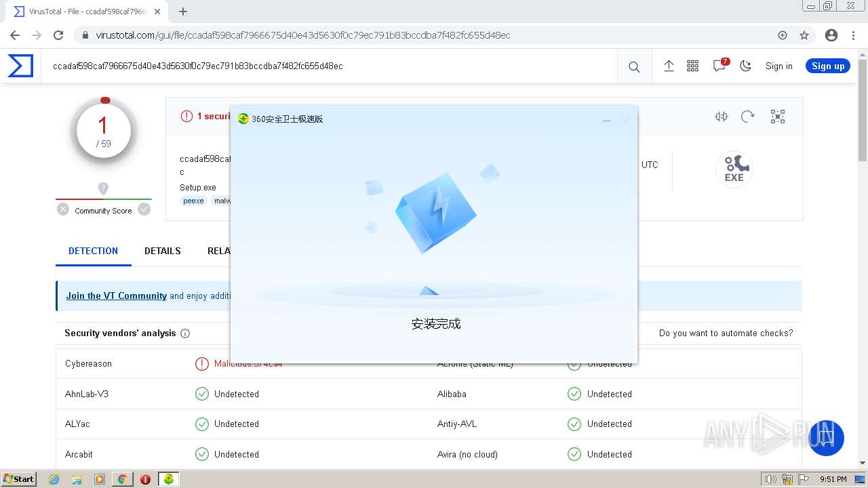The image size is (868, 488).
Task: Click the reanalyze refresh icon
Action: point(748,117)
